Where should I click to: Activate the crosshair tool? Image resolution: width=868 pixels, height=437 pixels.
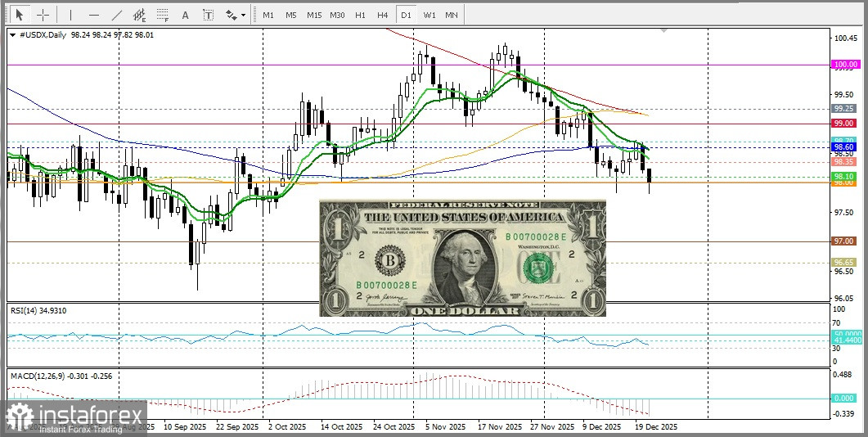(x=43, y=15)
